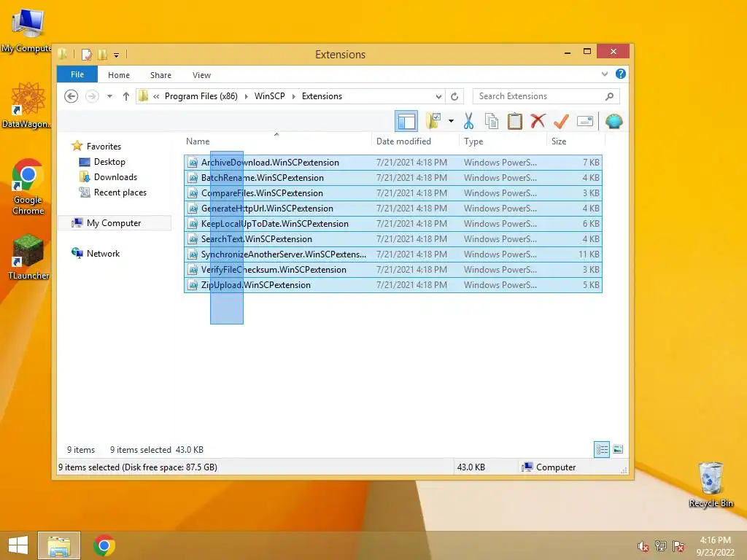Open the TLauncher desktop shortcut

click(x=28, y=257)
